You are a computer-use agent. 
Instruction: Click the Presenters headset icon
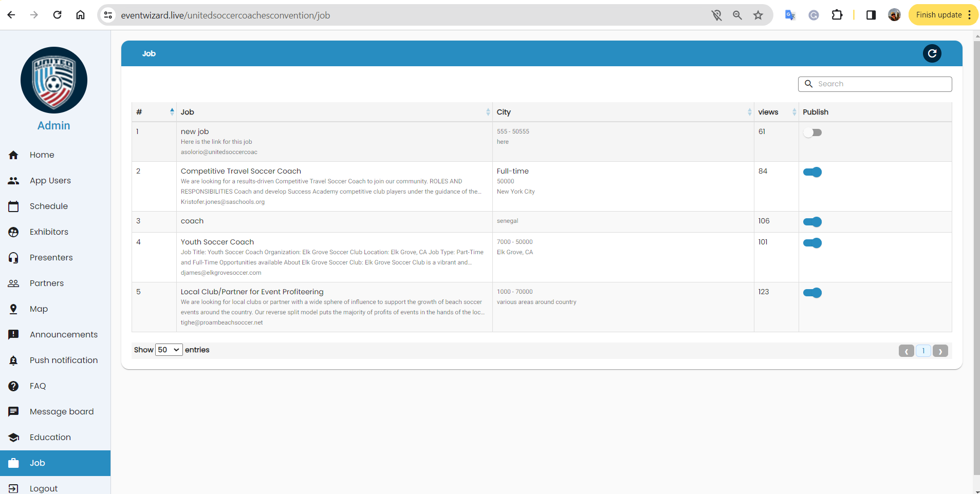[x=14, y=258]
